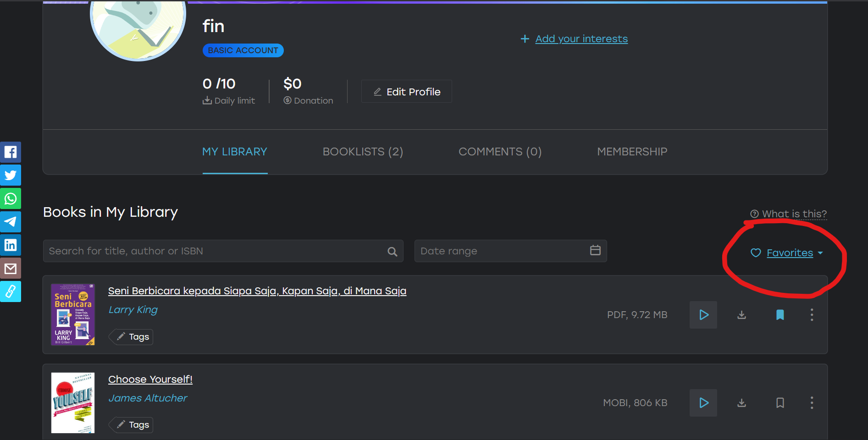
Task: Share page via email icon
Action: (11, 269)
